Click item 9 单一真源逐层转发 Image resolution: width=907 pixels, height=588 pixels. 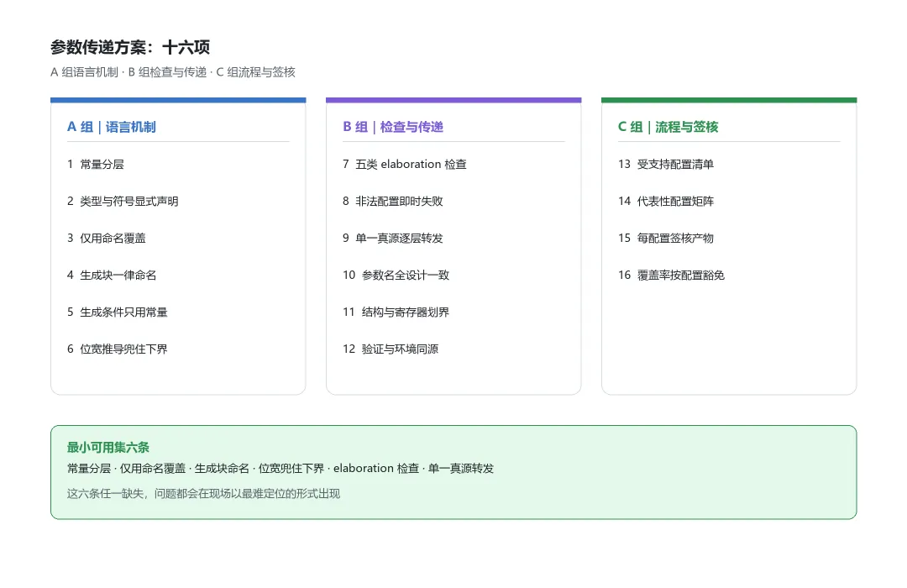pyautogui.click(x=393, y=239)
